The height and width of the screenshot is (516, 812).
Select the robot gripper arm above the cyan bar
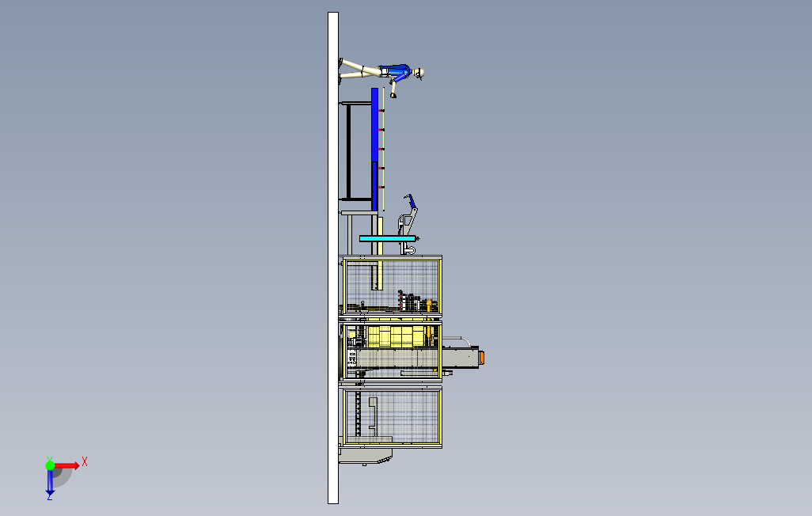pyautogui.click(x=408, y=214)
